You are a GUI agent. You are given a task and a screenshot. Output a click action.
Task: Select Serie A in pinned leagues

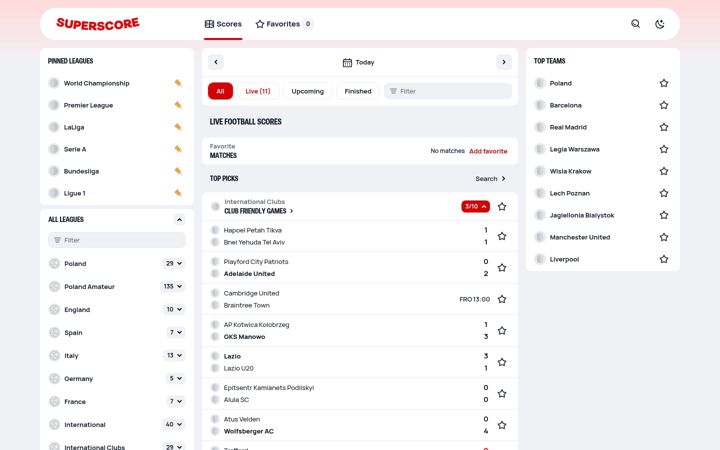coord(75,149)
